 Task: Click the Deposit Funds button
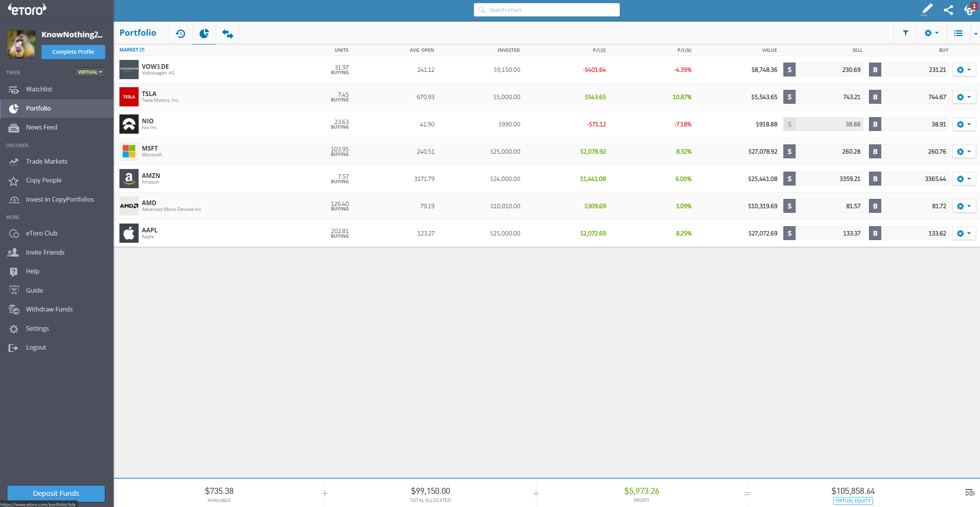point(56,493)
